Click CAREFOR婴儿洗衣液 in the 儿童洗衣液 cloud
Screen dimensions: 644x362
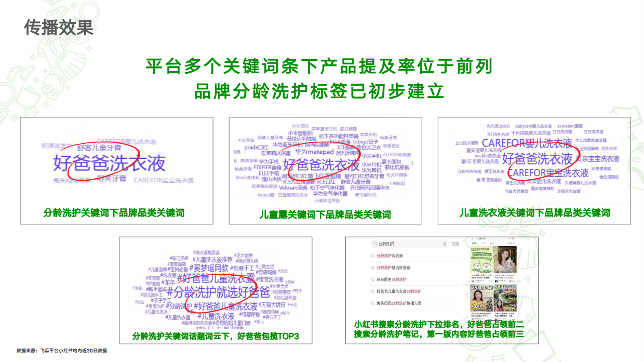527,143
